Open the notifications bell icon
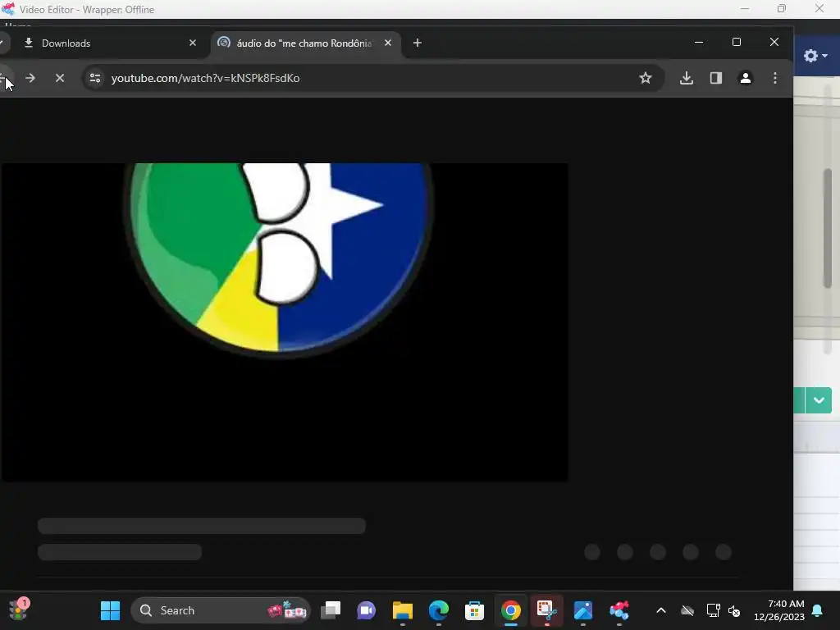The height and width of the screenshot is (630, 840). coord(818,610)
